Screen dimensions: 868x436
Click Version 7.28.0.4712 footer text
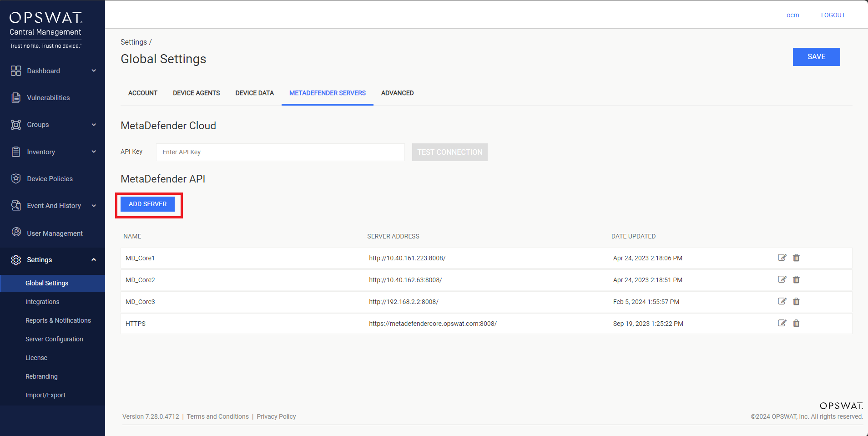coord(151,416)
